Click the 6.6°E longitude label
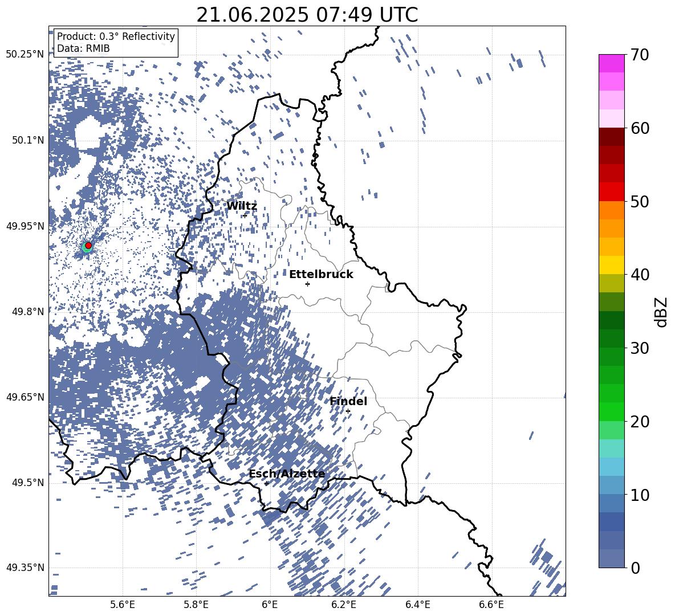The width and height of the screenshot is (675, 616). pos(491,605)
